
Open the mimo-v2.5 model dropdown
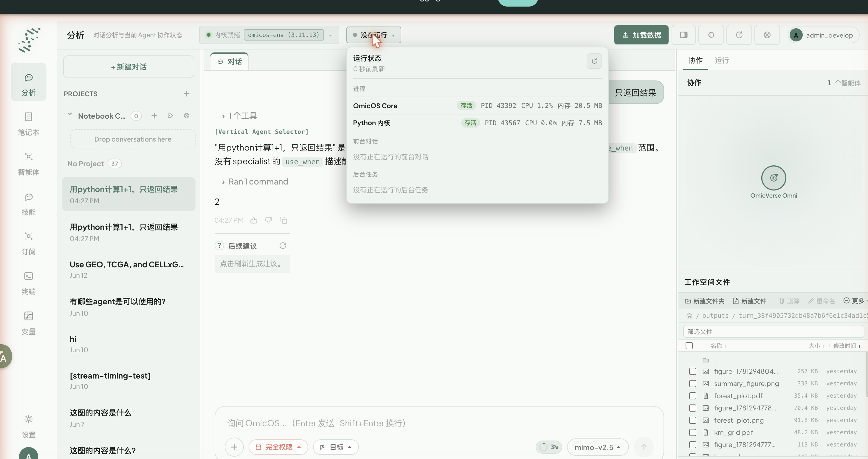(x=597, y=447)
